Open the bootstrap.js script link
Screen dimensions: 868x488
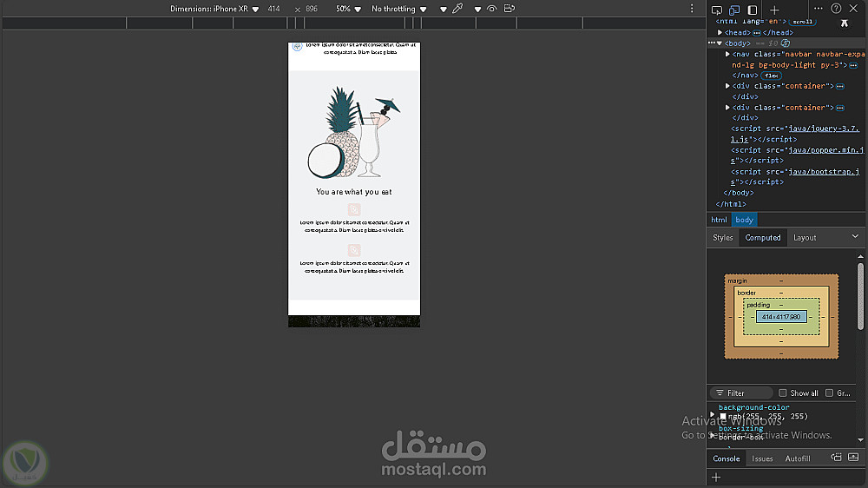tap(795, 176)
